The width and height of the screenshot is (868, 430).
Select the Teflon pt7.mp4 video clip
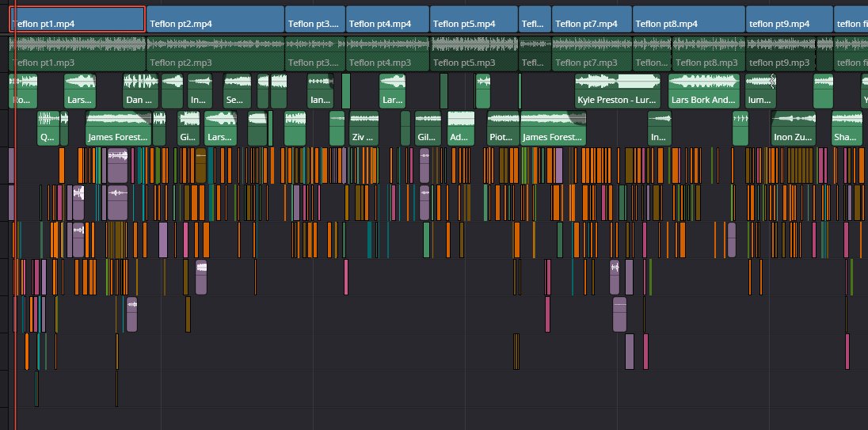pyautogui.click(x=592, y=19)
